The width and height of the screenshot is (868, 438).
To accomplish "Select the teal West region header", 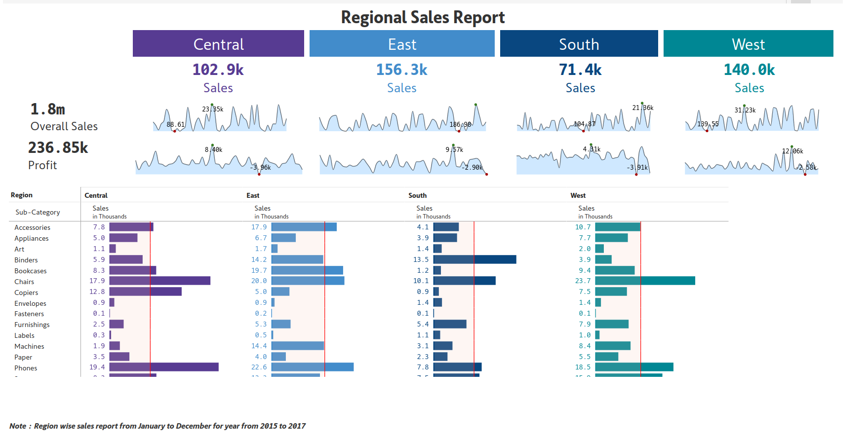I will pos(748,43).
